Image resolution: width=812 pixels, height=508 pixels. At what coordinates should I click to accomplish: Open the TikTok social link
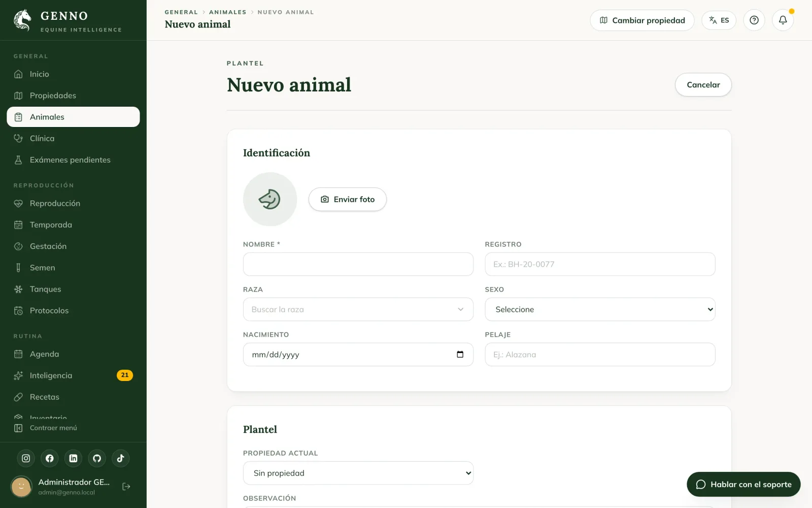[x=120, y=458]
